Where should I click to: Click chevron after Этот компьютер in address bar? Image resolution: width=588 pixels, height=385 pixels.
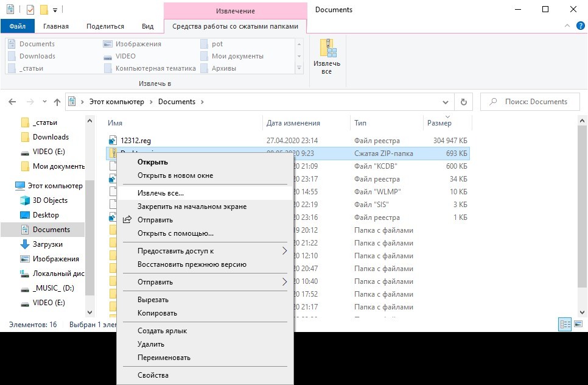click(151, 102)
